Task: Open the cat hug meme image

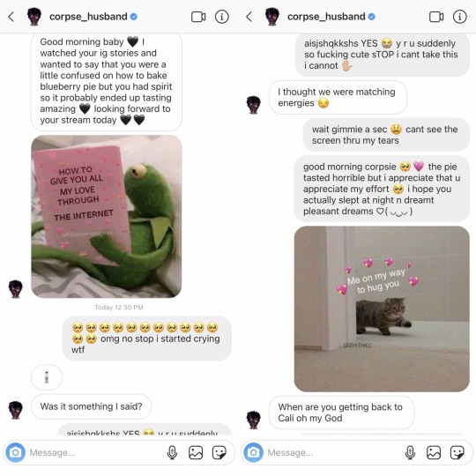Action: pos(382,309)
